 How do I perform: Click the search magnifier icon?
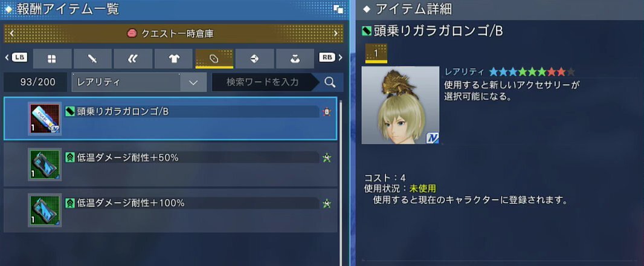[330, 82]
